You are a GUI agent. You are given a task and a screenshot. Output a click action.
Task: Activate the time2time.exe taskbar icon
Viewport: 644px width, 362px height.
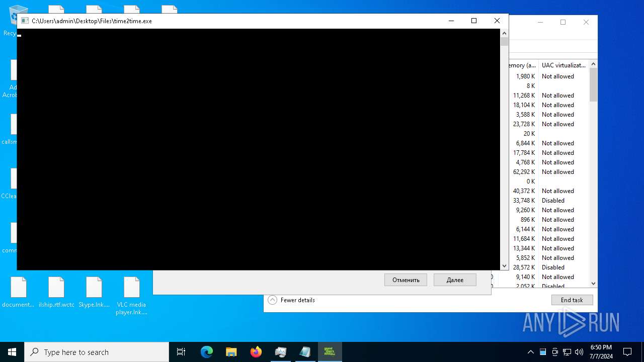click(x=330, y=352)
